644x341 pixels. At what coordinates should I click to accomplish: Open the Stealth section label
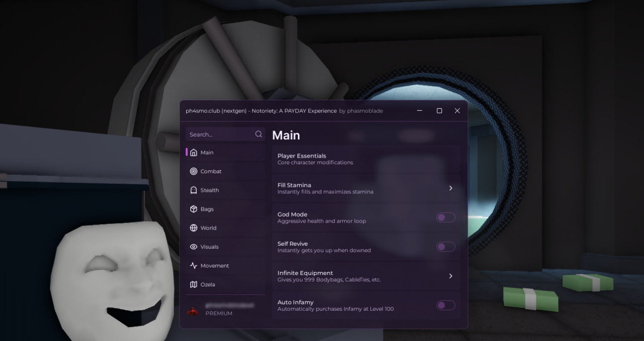tap(209, 190)
